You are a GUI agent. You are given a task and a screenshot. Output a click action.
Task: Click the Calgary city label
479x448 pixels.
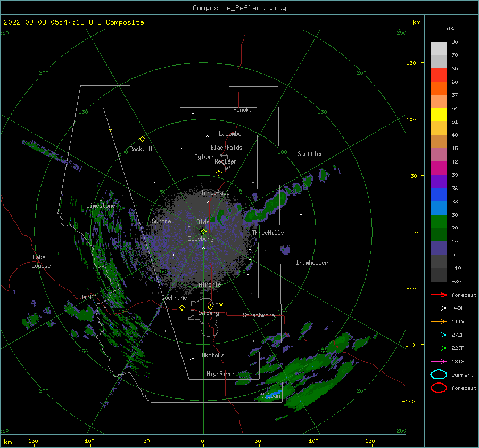[x=208, y=313]
